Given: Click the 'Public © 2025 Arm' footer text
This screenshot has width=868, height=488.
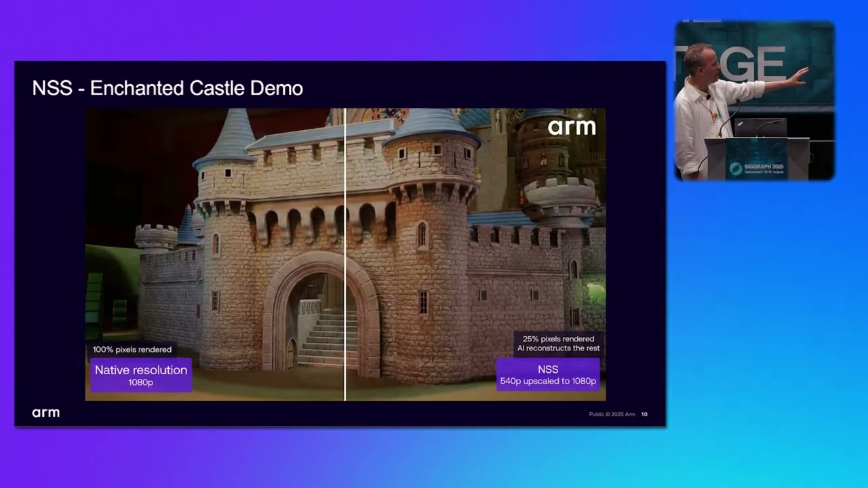Looking at the screenshot, I should (612, 414).
